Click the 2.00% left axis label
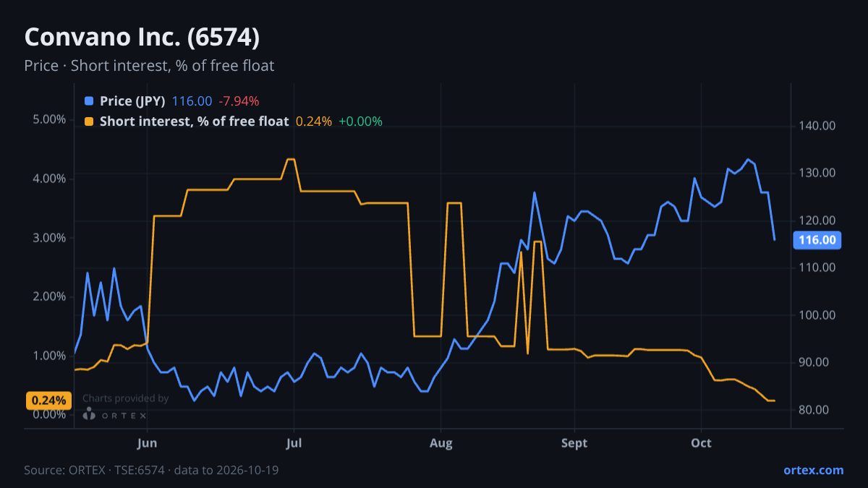The height and width of the screenshot is (488, 868). (x=49, y=297)
